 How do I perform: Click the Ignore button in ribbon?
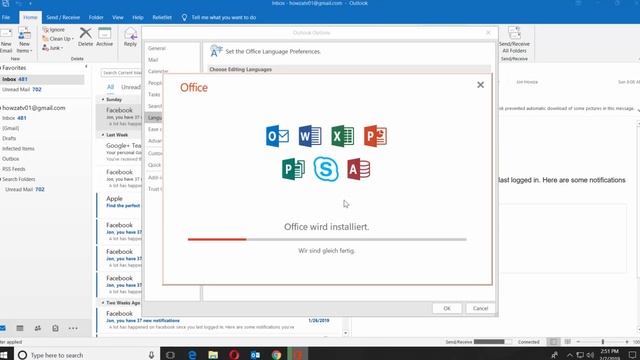coord(54,30)
